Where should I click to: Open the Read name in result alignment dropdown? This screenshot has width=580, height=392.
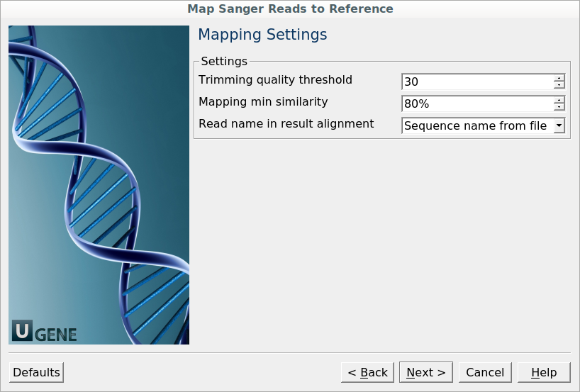(483, 125)
